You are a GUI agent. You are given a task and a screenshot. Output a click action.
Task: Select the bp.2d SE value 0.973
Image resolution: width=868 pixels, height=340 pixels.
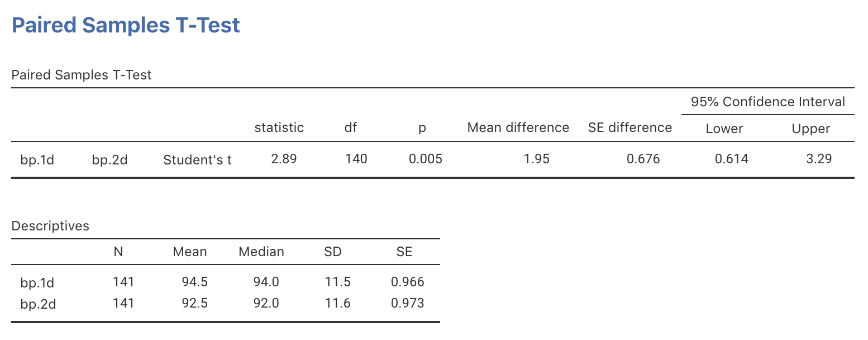(407, 304)
